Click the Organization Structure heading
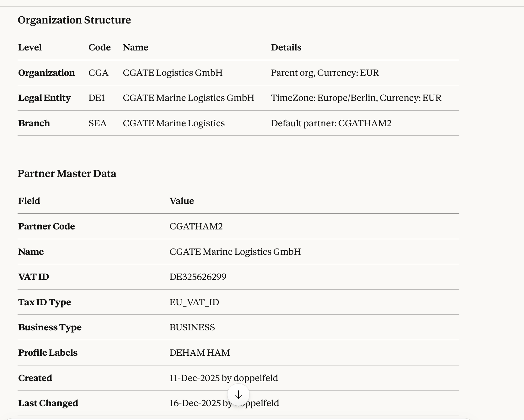Screen dimensions: 524x420 74,20
